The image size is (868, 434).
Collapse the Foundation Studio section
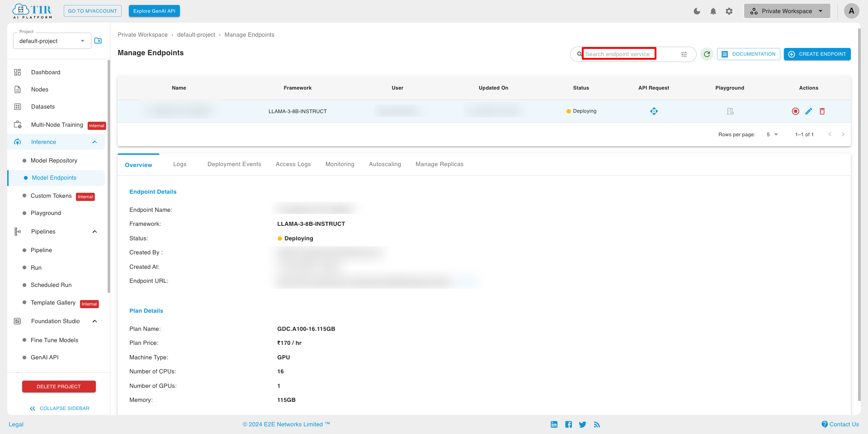[x=94, y=321]
